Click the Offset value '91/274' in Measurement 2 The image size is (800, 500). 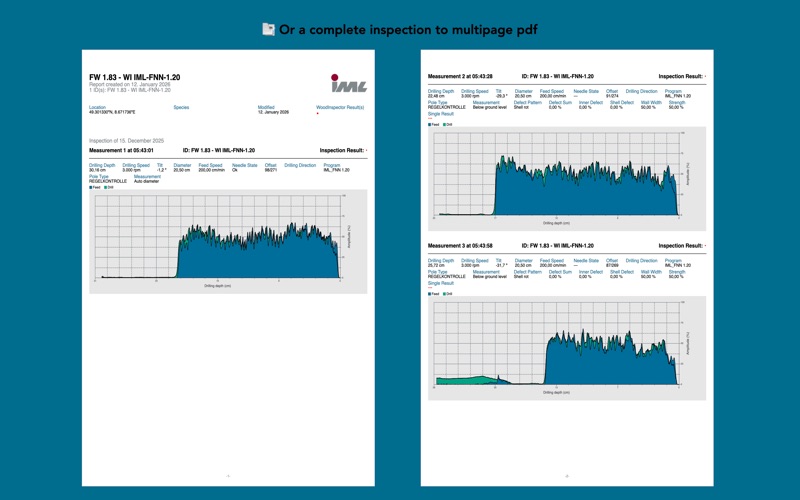tap(612, 96)
